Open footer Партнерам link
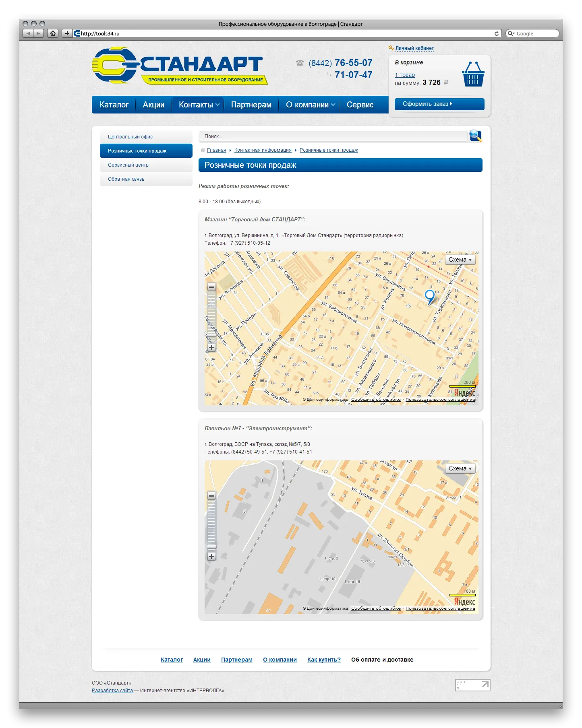582x728 pixels. tap(237, 660)
